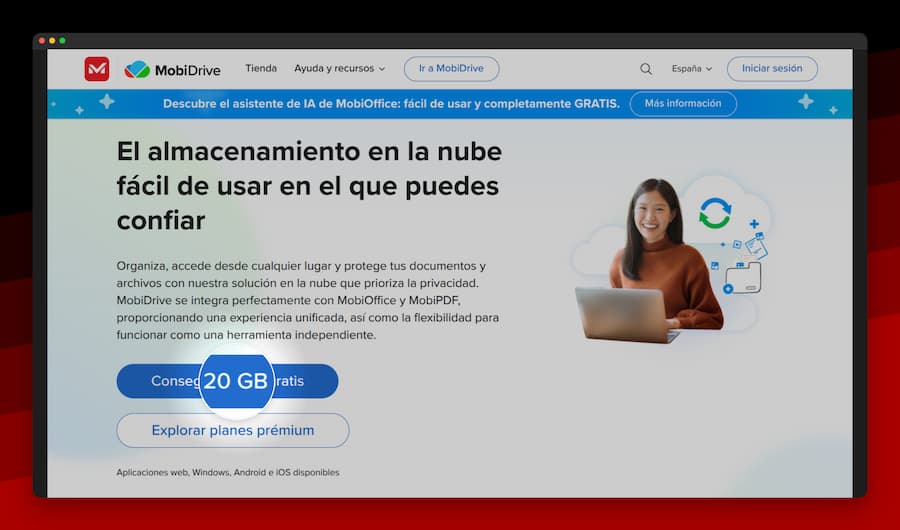Open Explorar planes prémium
This screenshot has height=530, width=900.
click(x=232, y=430)
